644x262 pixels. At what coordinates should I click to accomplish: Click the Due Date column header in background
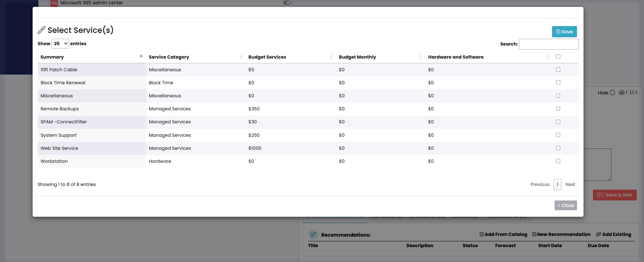coord(598,245)
